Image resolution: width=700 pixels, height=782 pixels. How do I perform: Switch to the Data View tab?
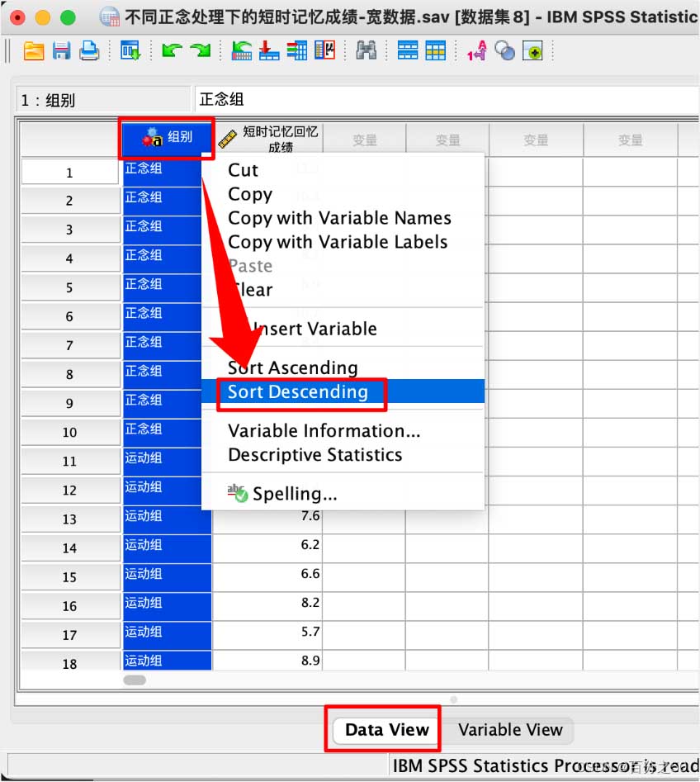coord(387,730)
